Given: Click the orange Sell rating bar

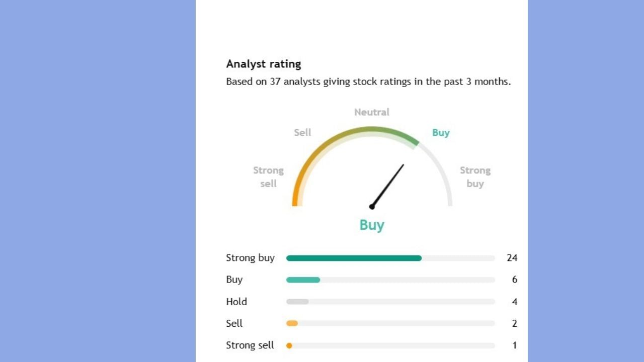Looking at the screenshot, I should [292, 323].
